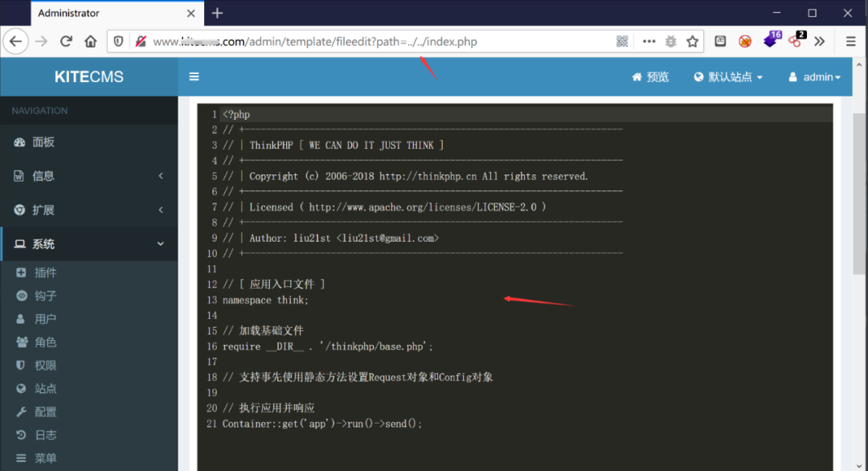Open the 角色 roles submenu item
The width and height of the screenshot is (868, 471).
point(89,342)
